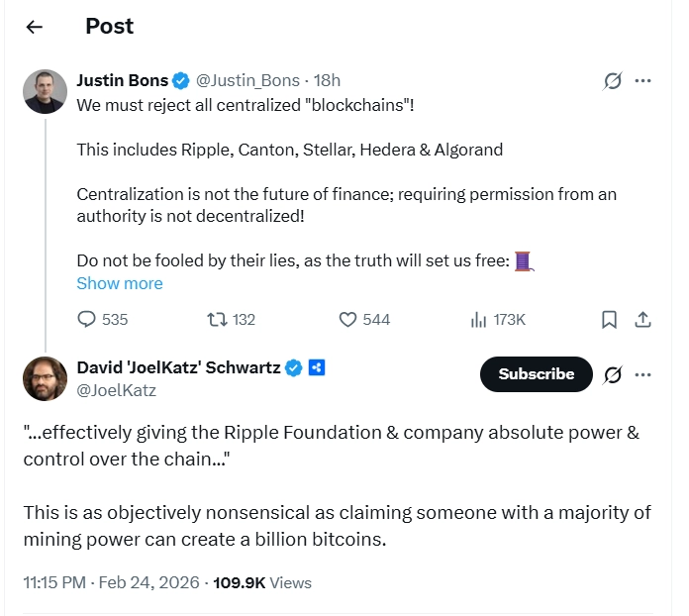
Task: Repost the Justin Bons post
Action: [218, 319]
